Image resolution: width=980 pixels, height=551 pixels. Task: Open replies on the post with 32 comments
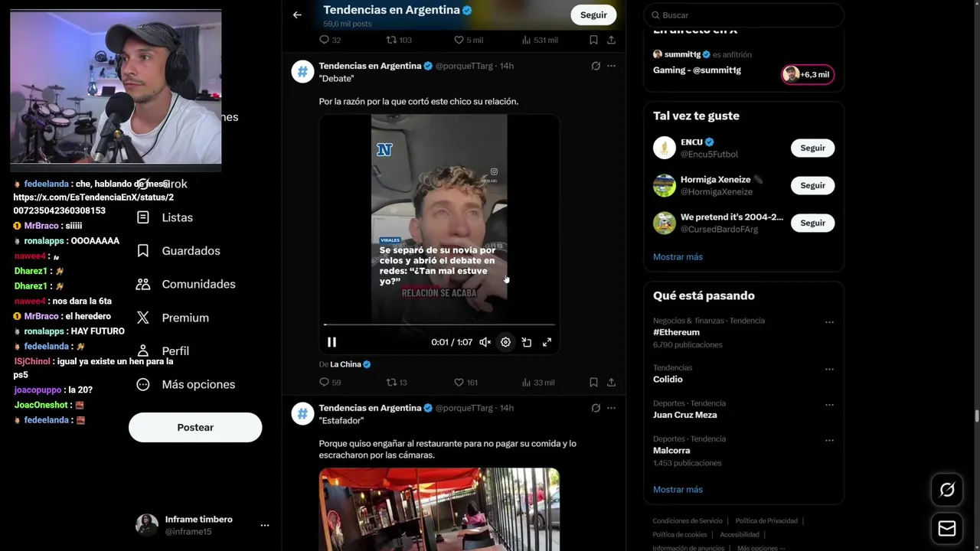tap(330, 40)
